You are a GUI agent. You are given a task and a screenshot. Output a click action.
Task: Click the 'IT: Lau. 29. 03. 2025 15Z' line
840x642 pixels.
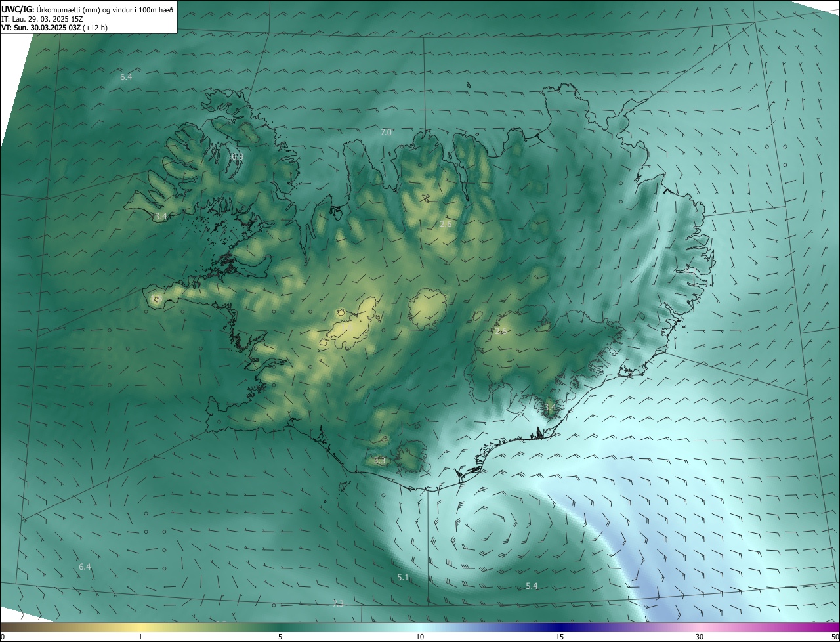point(43,20)
